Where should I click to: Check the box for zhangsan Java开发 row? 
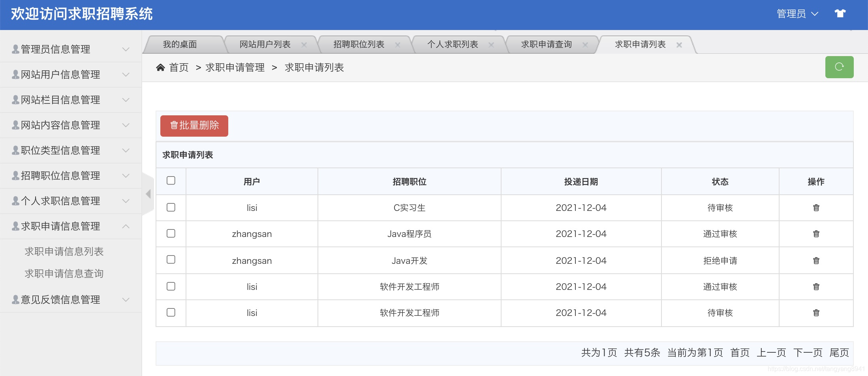pyautogui.click(x=171, y=259)
